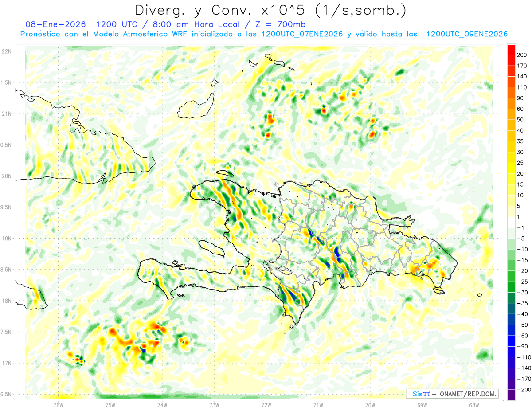Screen dimensions: 532x411
Task: Click the 71W longitude label
Action: [318, 405]
